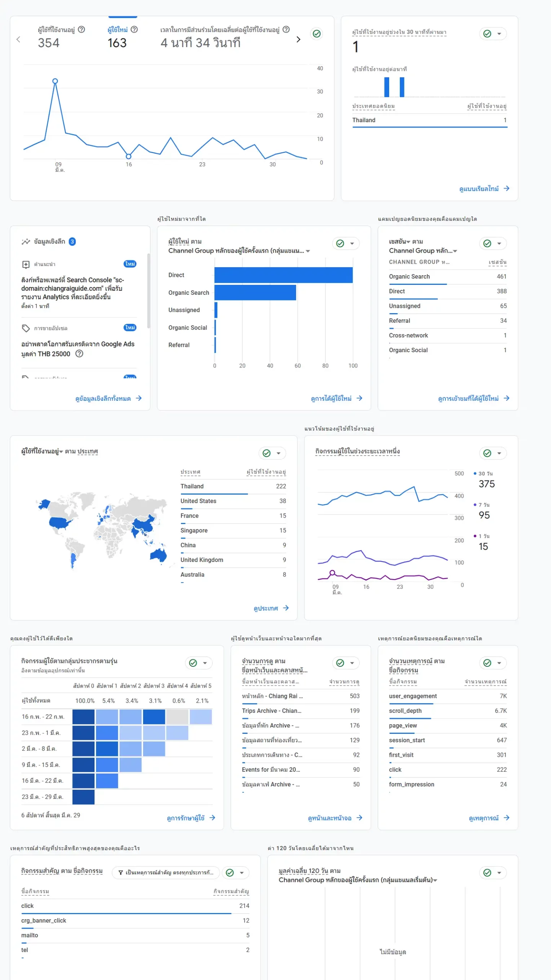Screen dimensions: 551x980
Task: Select the new users 163 metric tab
Action: (122, 37)
